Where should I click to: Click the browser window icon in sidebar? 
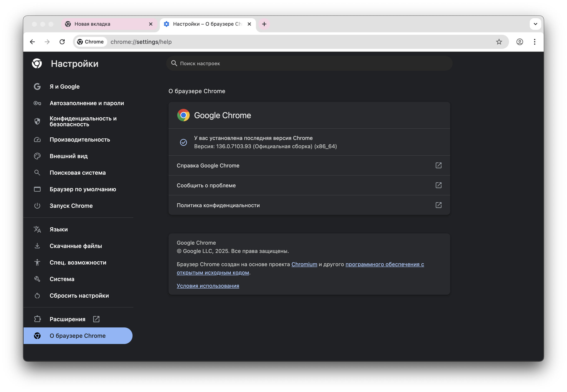(37, 189)
